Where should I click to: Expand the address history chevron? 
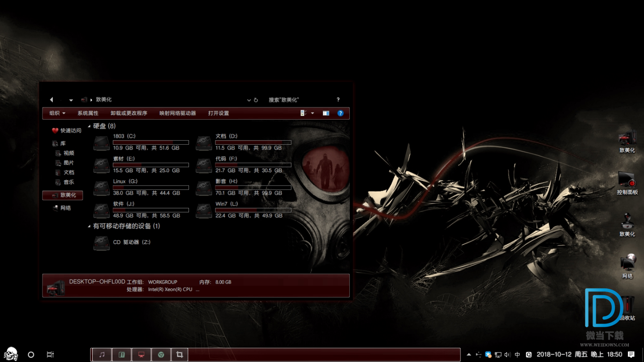point(249,100)
